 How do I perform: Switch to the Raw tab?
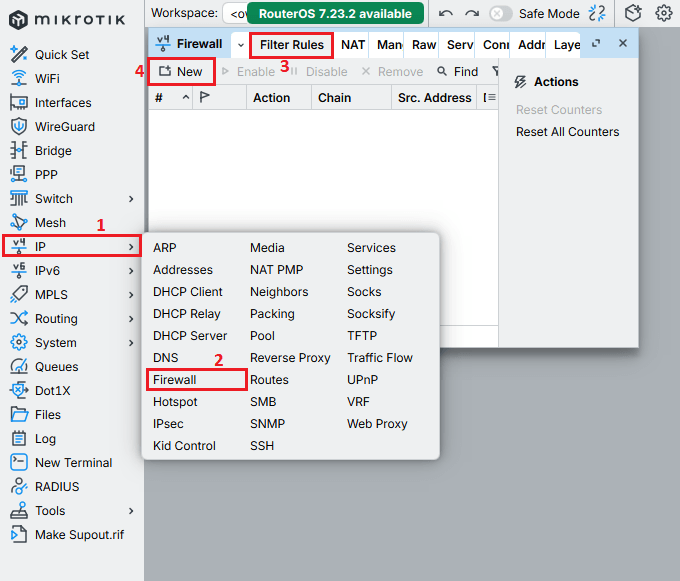click(424, 45)
